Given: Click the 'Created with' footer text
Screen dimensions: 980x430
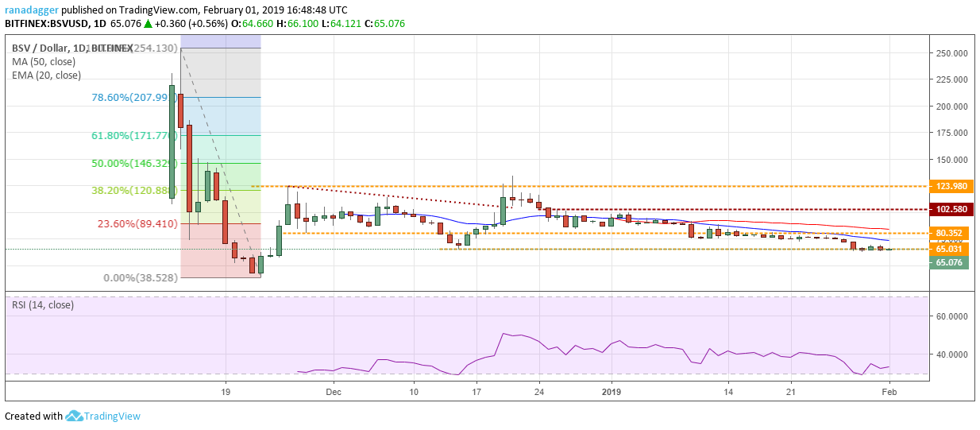Looking at the screenshot, I should click(x=33, y=416).
